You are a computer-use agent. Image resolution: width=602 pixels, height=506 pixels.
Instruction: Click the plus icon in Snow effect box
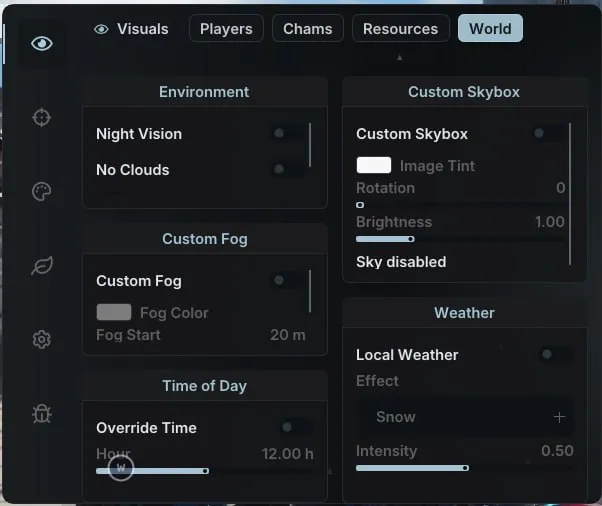tap(559, 417)
